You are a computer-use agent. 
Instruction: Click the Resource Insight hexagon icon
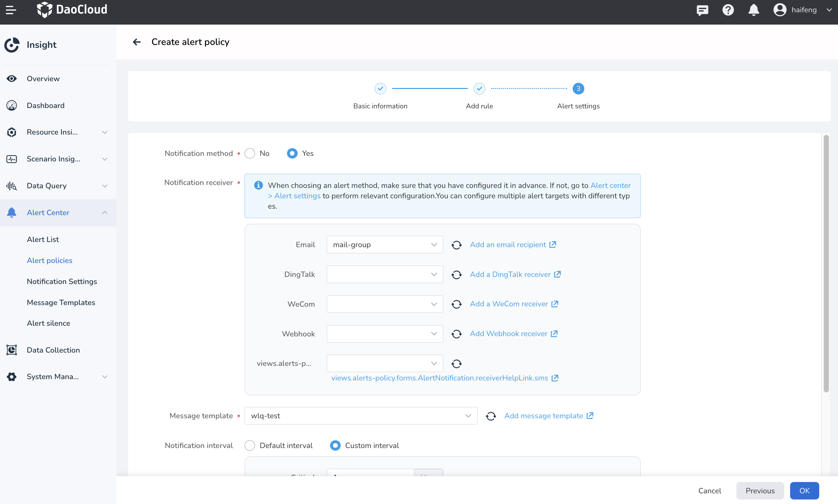pos(12,132)
